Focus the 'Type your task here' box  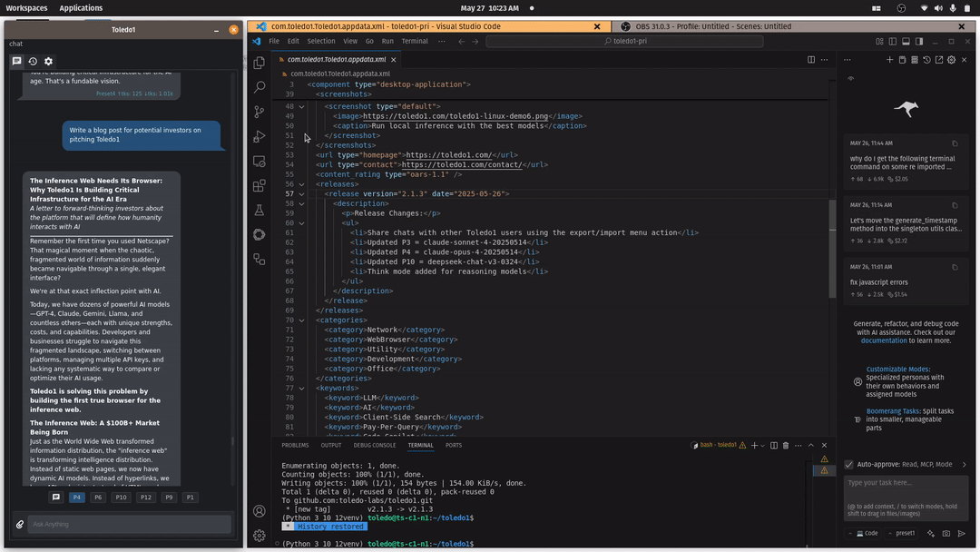[x=906, y=498]
